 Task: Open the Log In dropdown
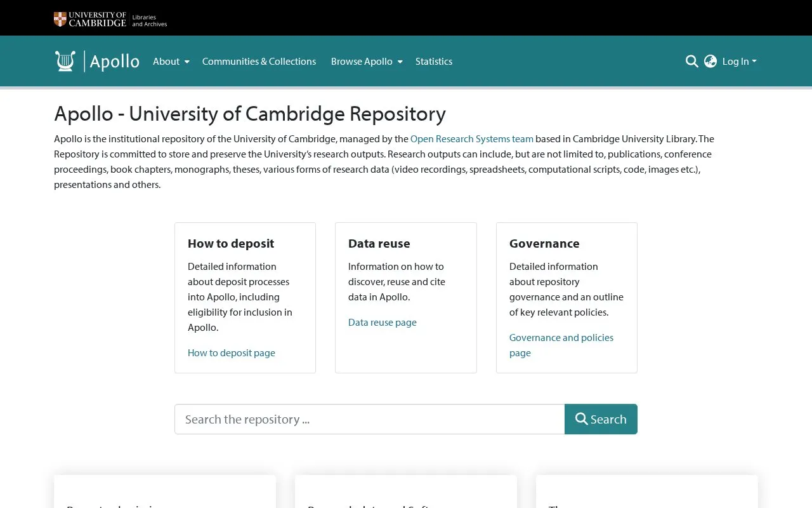pyautogui.click(x=740, y=62)
